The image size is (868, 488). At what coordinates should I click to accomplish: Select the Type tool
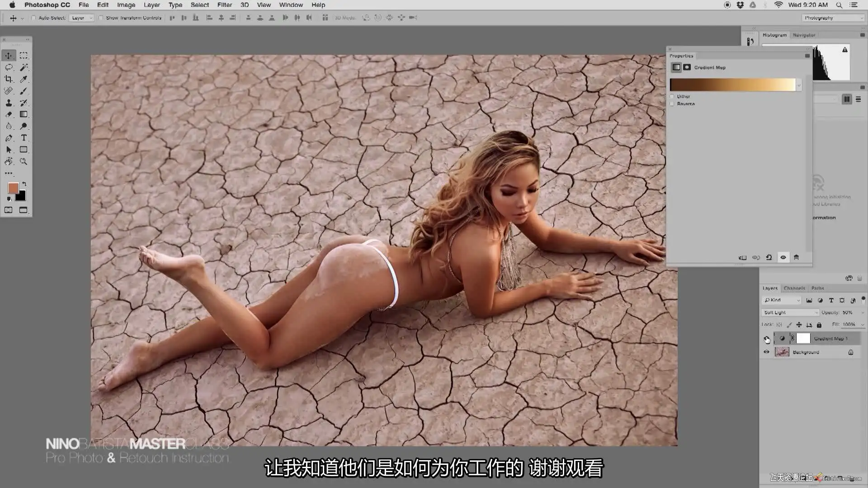pyautogui.click(x=24, y=138)
